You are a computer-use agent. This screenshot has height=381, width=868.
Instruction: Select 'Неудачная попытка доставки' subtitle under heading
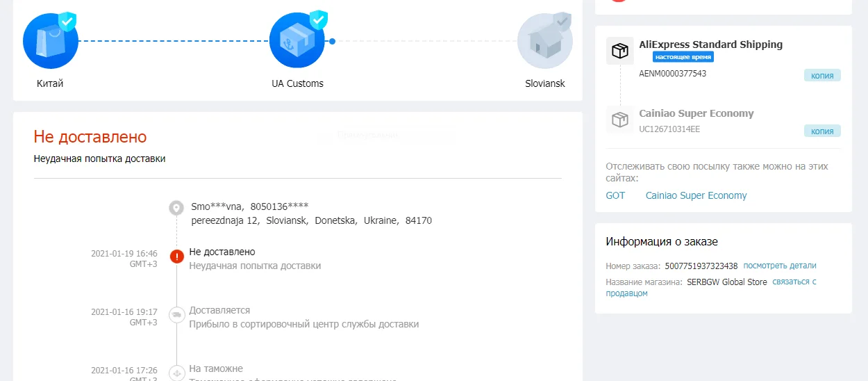[99, 159]
